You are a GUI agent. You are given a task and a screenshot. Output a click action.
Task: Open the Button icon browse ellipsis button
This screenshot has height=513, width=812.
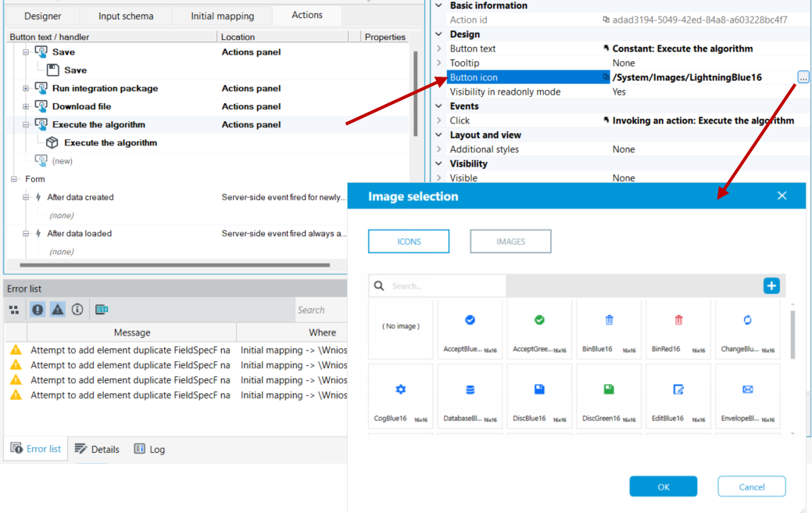[x=803, y=77]
